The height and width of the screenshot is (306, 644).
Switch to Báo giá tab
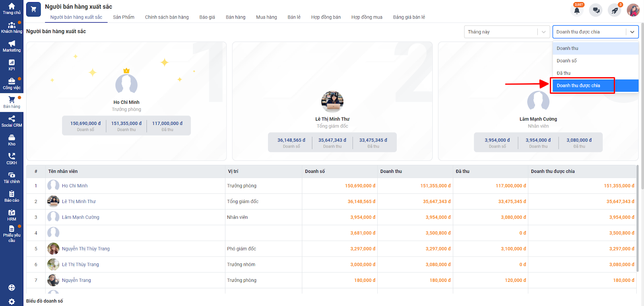point(207,17)
